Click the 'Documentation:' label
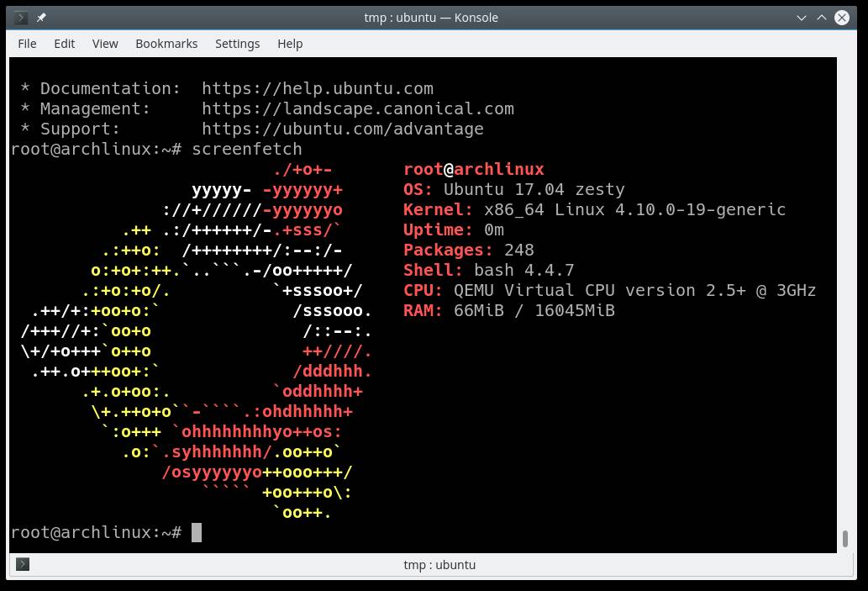The image size is (868, 591). (x=110, y=88)
